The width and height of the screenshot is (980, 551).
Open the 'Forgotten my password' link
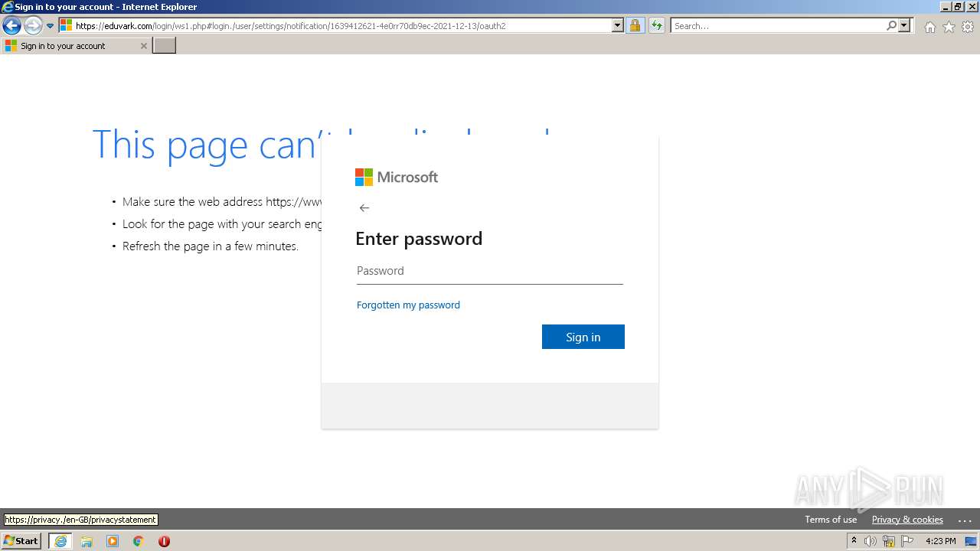(408, 305)
